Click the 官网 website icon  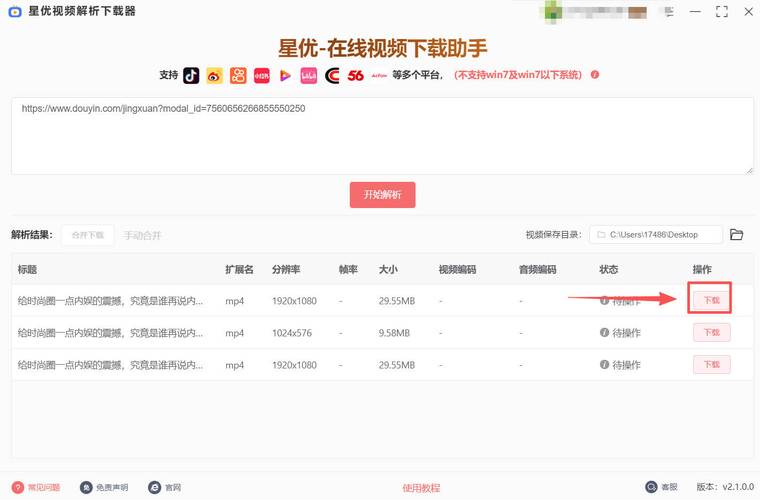tap(155, 487)
